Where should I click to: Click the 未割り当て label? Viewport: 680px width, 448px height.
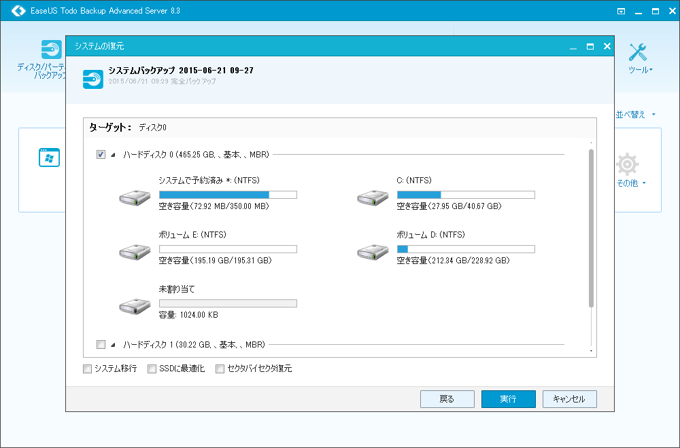[177, 289]
